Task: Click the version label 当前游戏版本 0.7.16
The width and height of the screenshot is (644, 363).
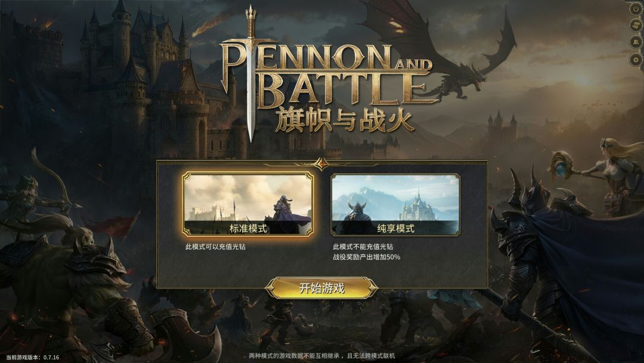Action: [x=32, y=357]
